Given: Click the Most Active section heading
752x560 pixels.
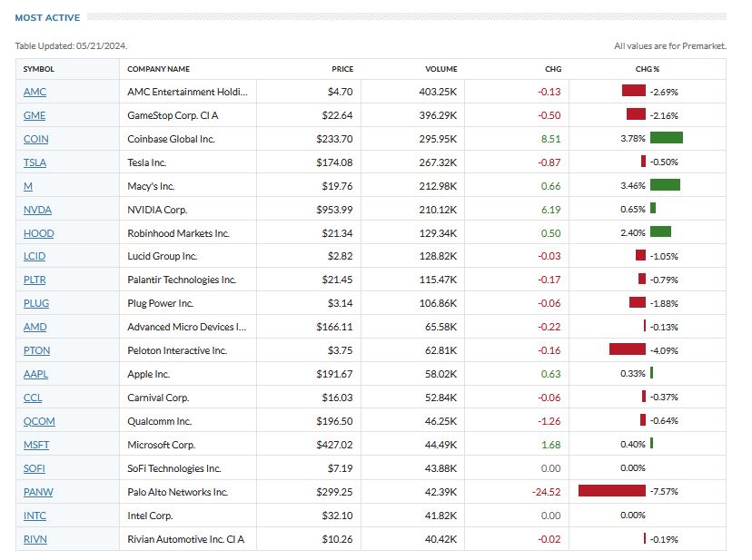Looking at the screenshot, I should 47,17.
